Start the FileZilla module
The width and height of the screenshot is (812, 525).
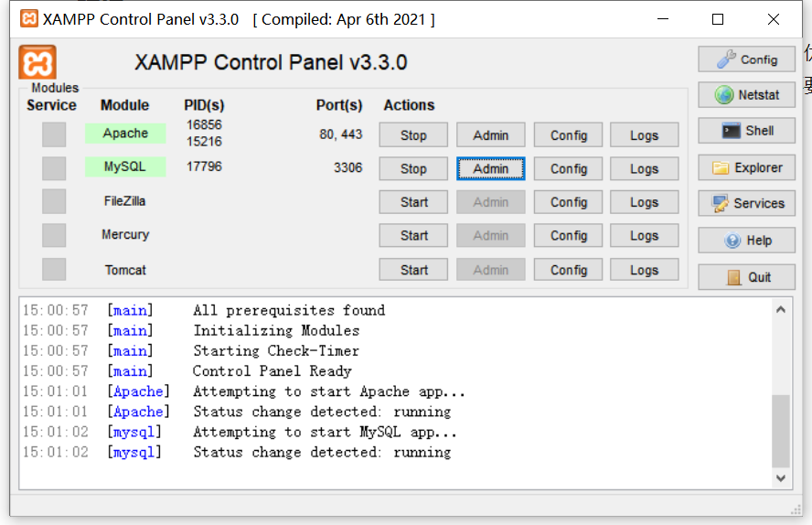click(x=413, y=202)
